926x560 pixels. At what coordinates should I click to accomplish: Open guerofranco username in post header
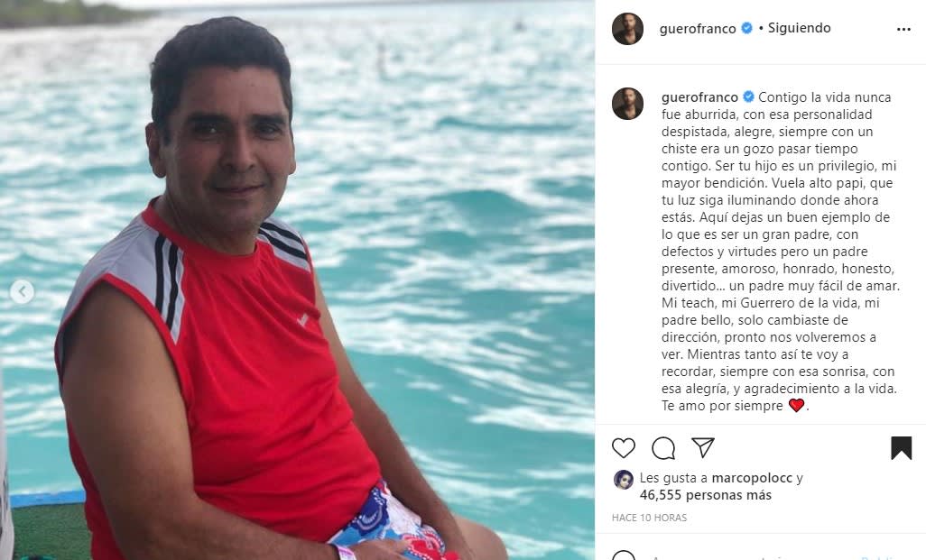coord(698,28)
